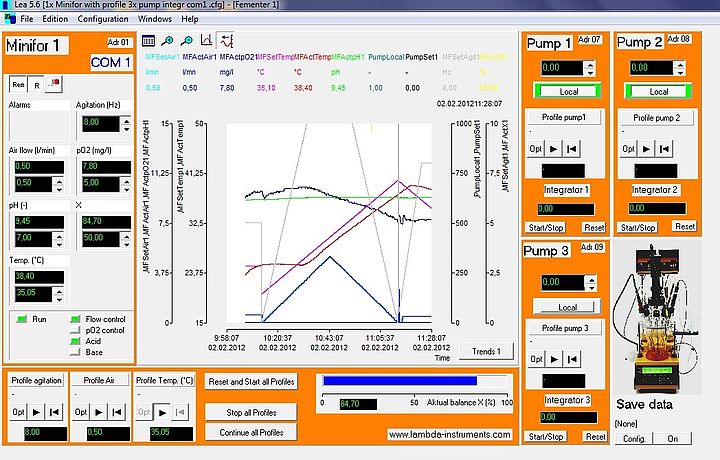Adjust the X setpoint stepper
Image resolution: width=720 pixels, height=460 pixels.
click(x=126, y=239)
